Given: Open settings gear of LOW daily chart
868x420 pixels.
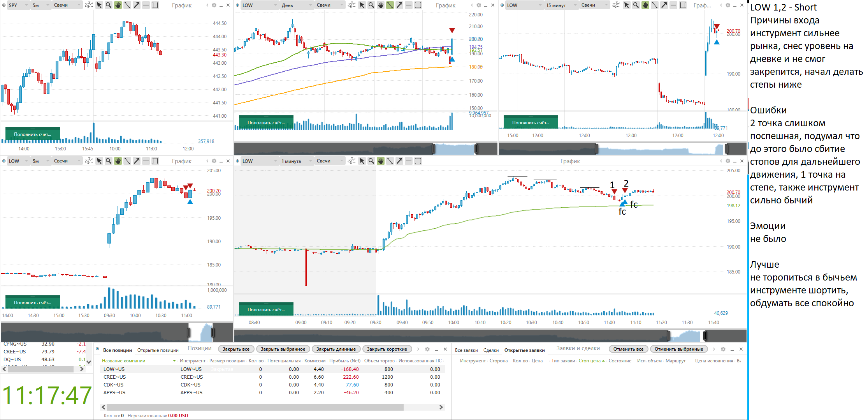Looking at the screenshot, I should (479, 5).
